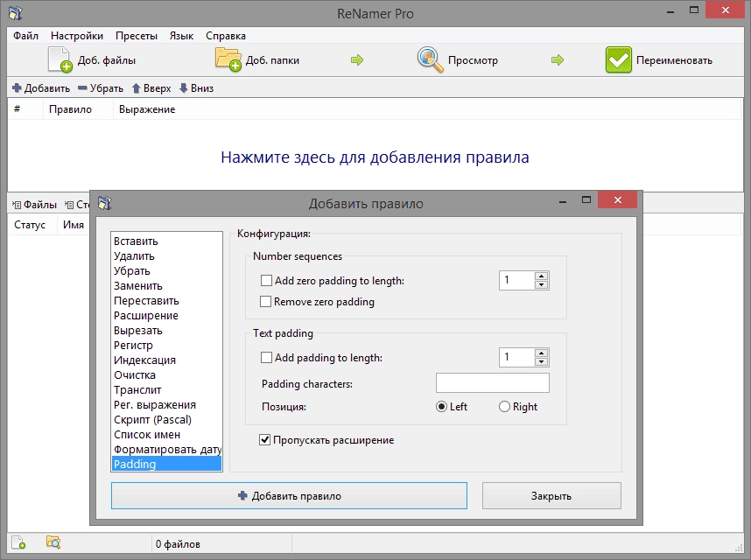751x560 pixels.
Task: Click the Padding characters input field
Action: pos(493,383)
